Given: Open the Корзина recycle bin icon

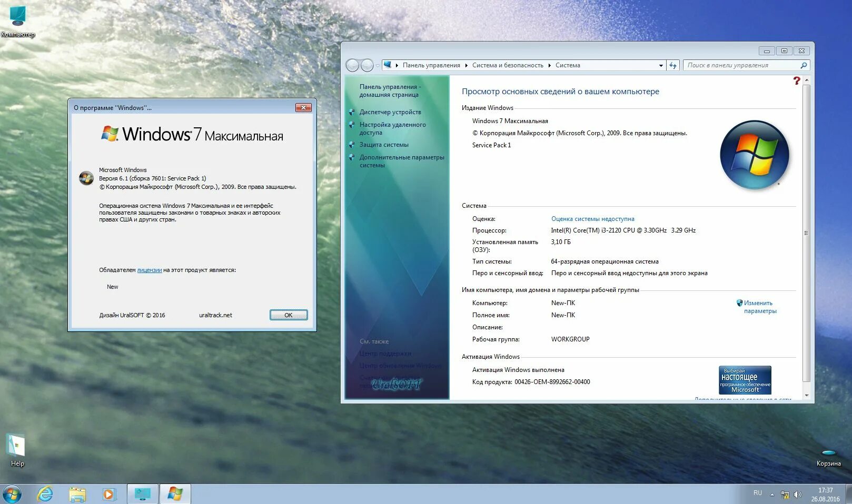Looking at the screenshot, I should click(x=828, y=458).
